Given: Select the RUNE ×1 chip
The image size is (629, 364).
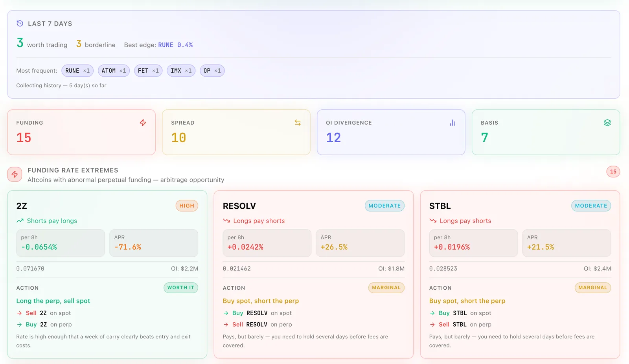Looking at the screenshot, I should 77,71.
